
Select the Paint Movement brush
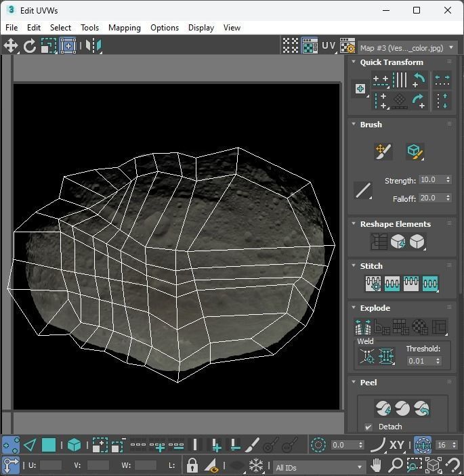[x=383, y=151]
